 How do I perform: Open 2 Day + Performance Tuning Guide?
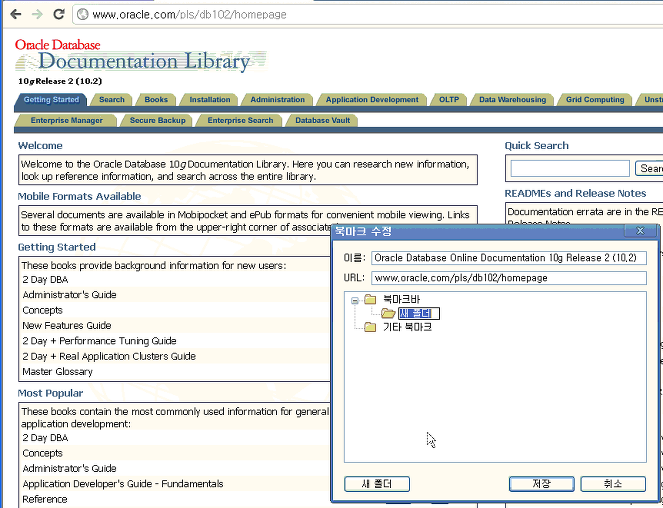[99, 341]
